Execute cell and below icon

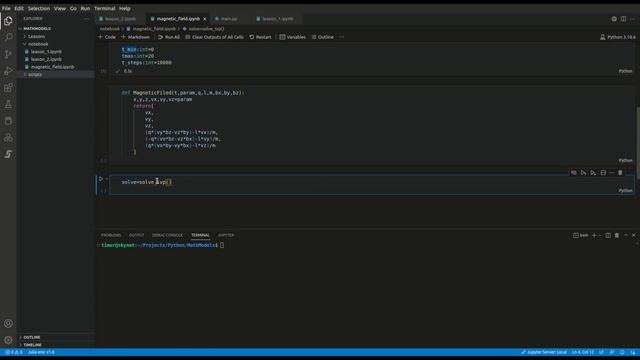click(x=593, y=173)
